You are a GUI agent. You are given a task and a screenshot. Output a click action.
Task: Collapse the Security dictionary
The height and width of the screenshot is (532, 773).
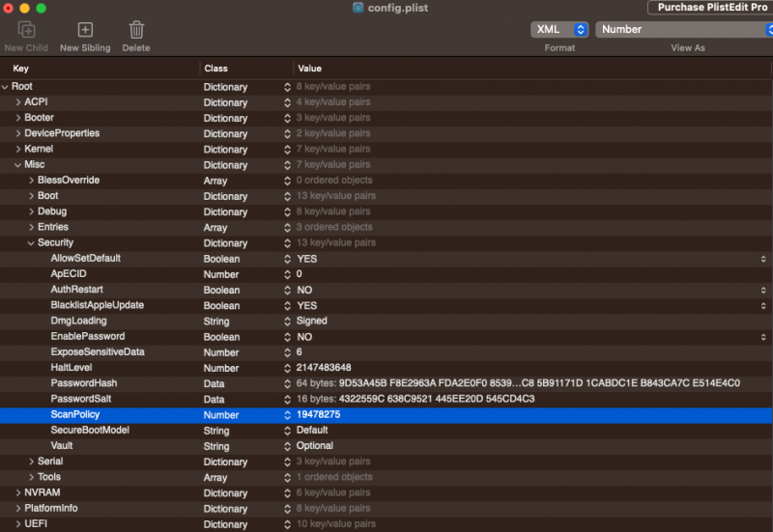31,243
